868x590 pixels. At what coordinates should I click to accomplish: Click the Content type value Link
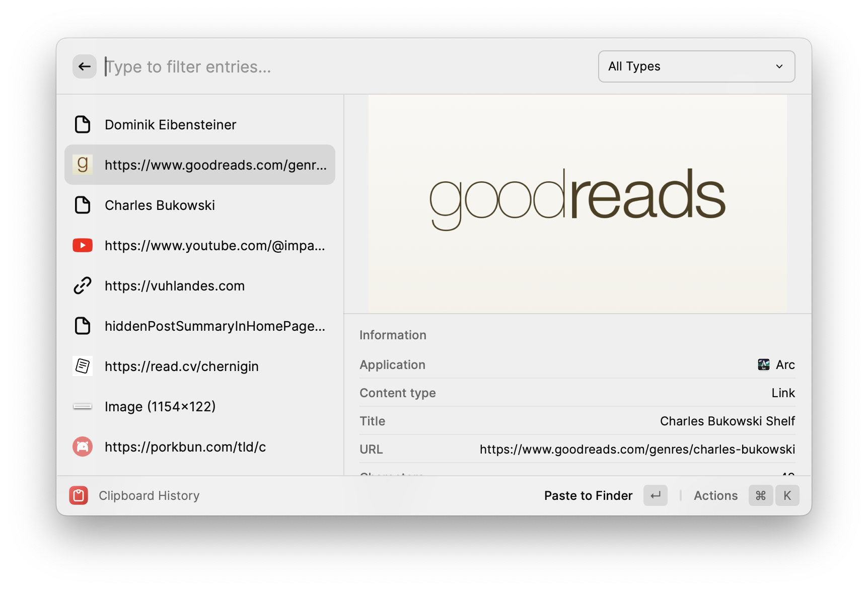[x=783, y=393]
